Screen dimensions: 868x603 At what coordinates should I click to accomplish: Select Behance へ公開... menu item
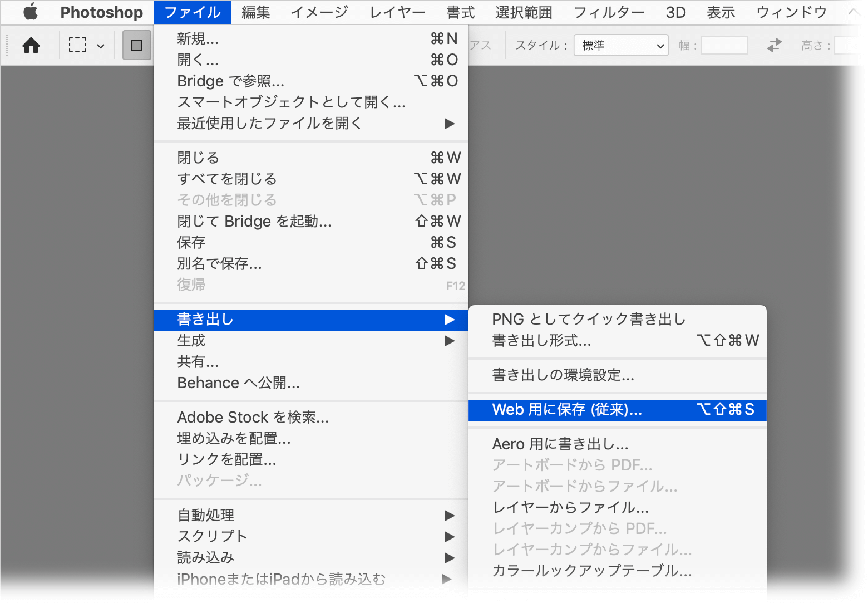(x=311, y=383)
